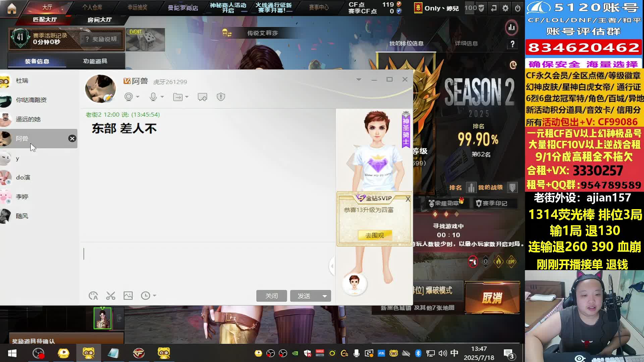Toggle the 0 diamond mode icon
The image size is (644, 362).
click(486, 262)
